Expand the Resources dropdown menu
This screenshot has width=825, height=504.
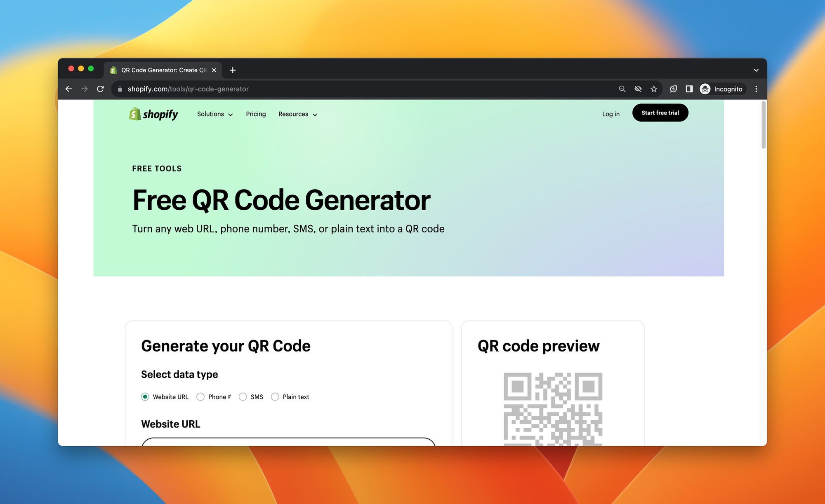[x=297, y=114]
